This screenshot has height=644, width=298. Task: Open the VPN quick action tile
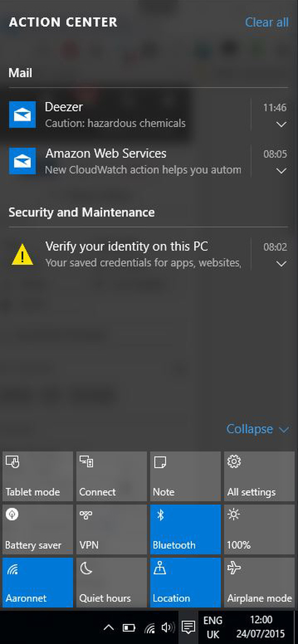112,529
